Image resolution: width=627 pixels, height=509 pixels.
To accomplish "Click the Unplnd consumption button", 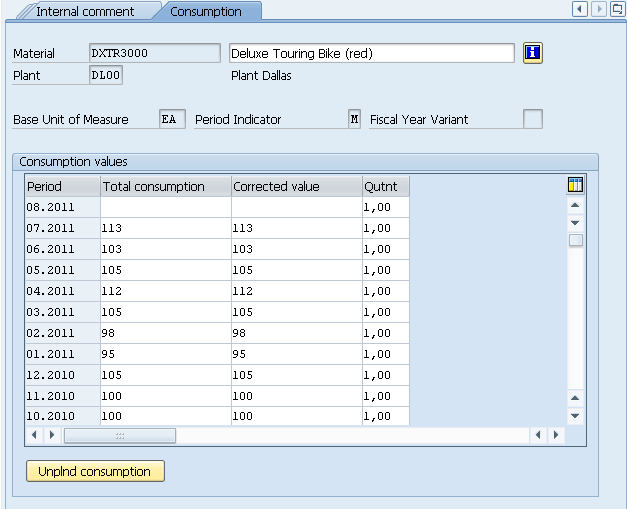I will (95, 471).
